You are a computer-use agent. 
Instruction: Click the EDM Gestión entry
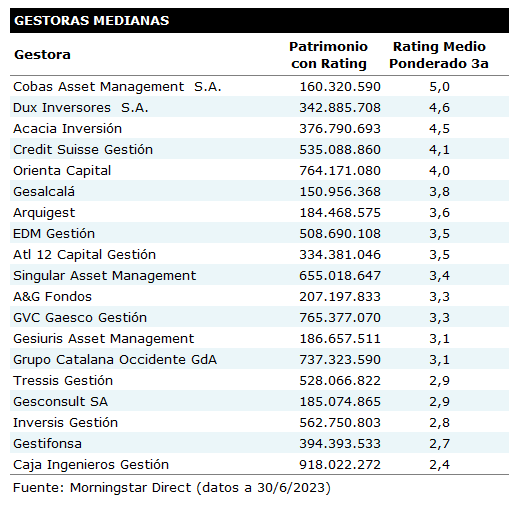point(54,234)
